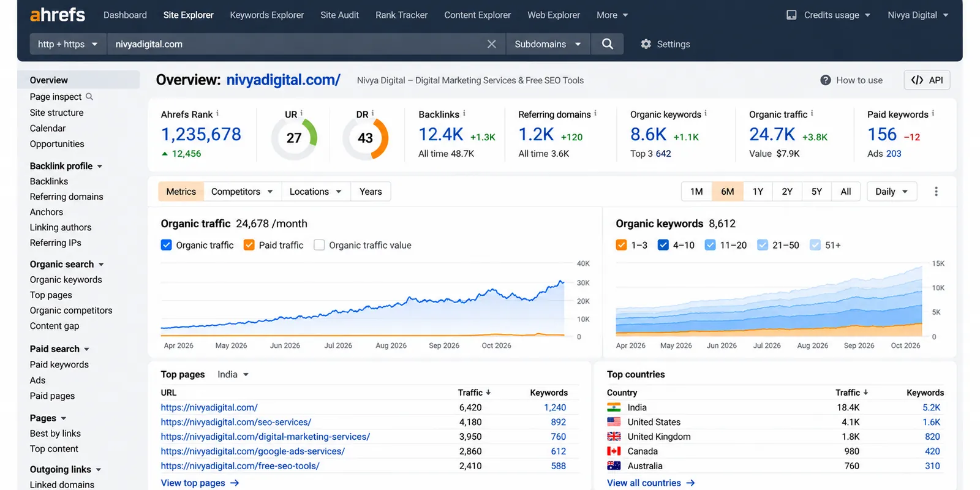The height and width of the screenshot is (490, 980).
Task: Toggle the 11–20 keyword position checkbox
Action: (710, 245)
